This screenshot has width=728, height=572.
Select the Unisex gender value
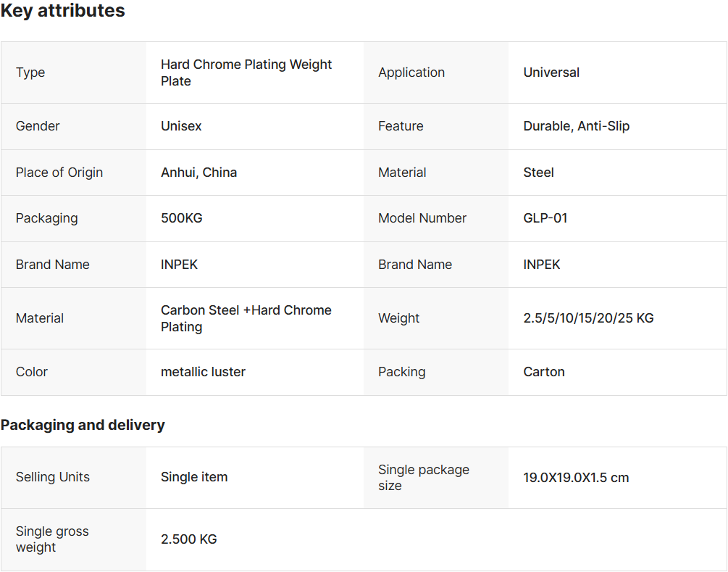point(181,126)
